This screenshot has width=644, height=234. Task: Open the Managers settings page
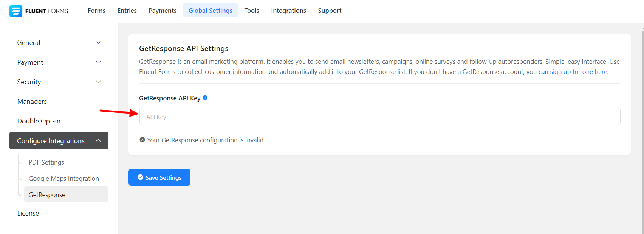pyautogui.click(x=32, y=102)
